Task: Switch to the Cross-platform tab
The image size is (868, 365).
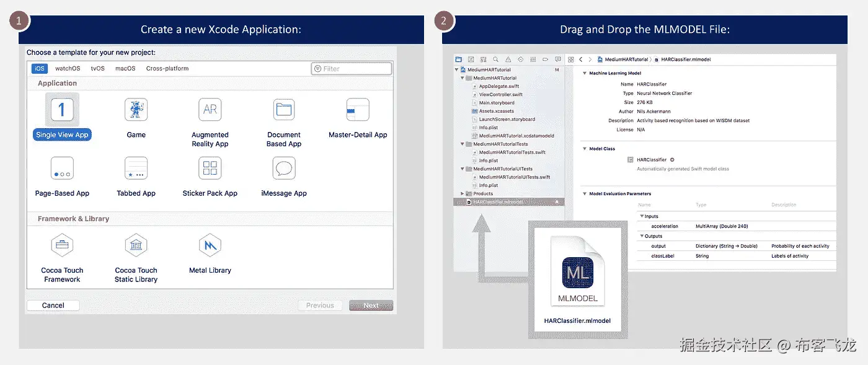Action: pos(167,68)
